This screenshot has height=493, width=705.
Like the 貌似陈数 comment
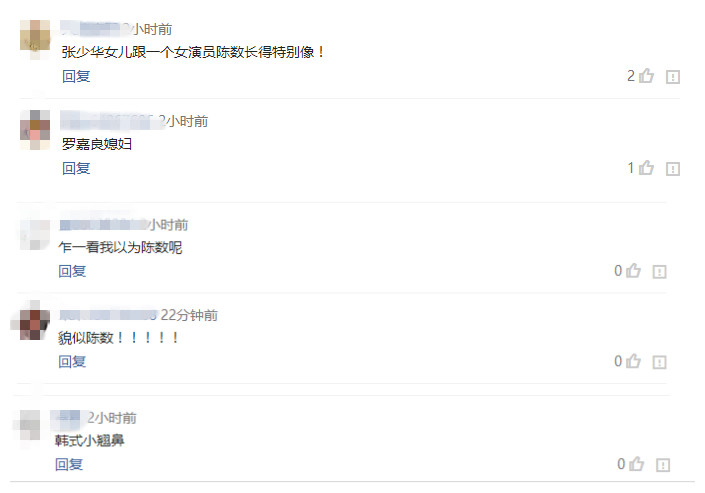click(x=633, y=361)
